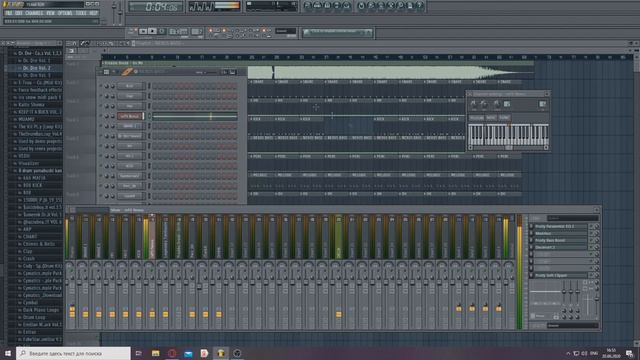Expand the Dr. Dre Vol. 2 folder
The width and height of the screenshot is (640, 360).
click(x=36, y=68)
